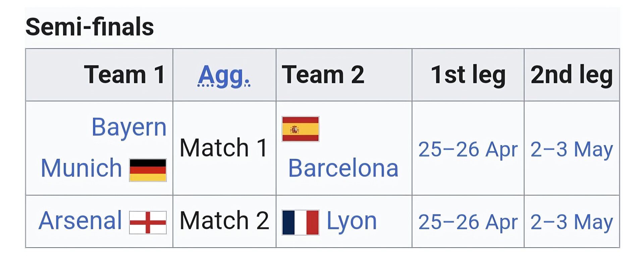Open the Lyon team link
Viewport: 644px width, 256px height.
point(352,221)
